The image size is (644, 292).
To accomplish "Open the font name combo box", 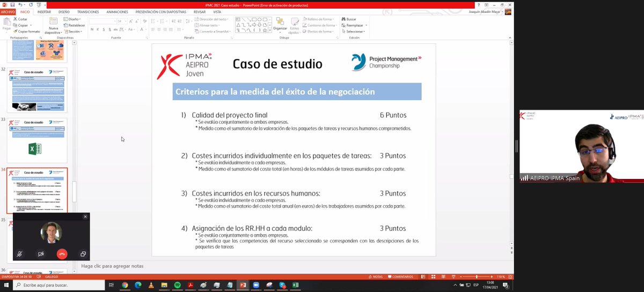I will pyautogui.click(x=102, y=21).
